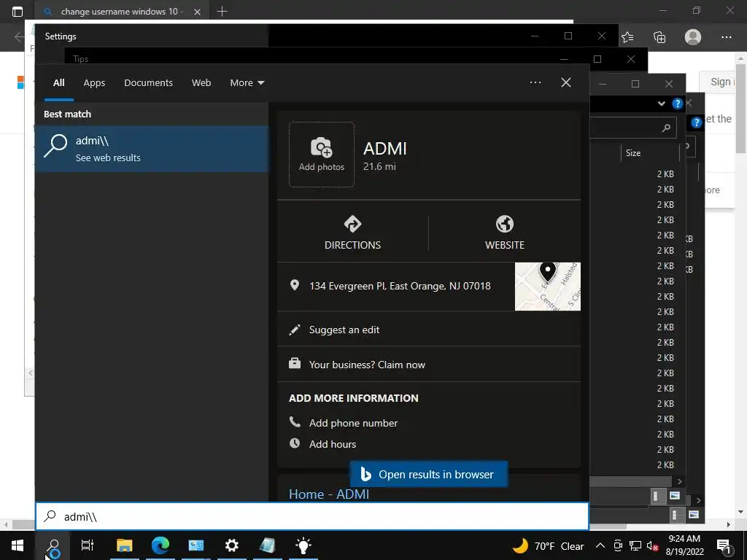Click Add photos camera box
This screenshot has width=747, height=560.
pos(322,155)
